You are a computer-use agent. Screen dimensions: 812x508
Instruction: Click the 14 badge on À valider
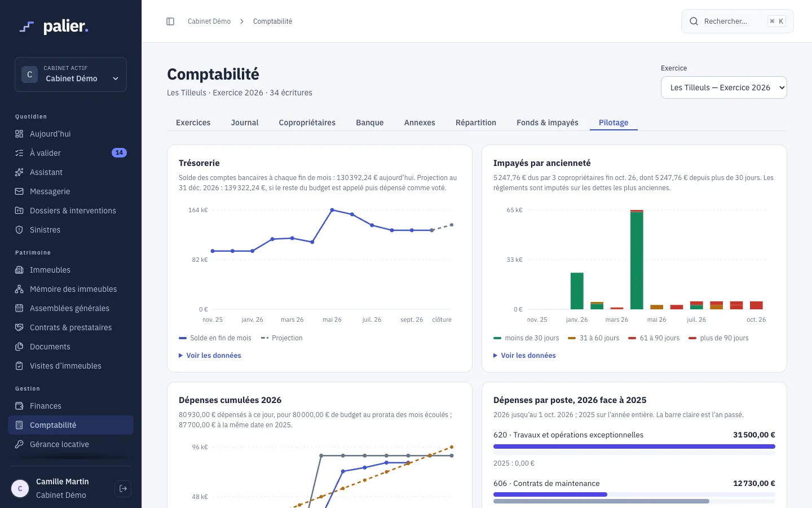click(x=119, y=152)
